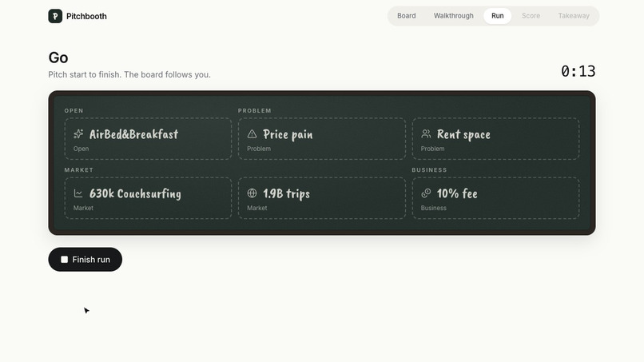Click the Pitchbooth brand name
Viewport: 644px width, 362px height.
(86, 16)
